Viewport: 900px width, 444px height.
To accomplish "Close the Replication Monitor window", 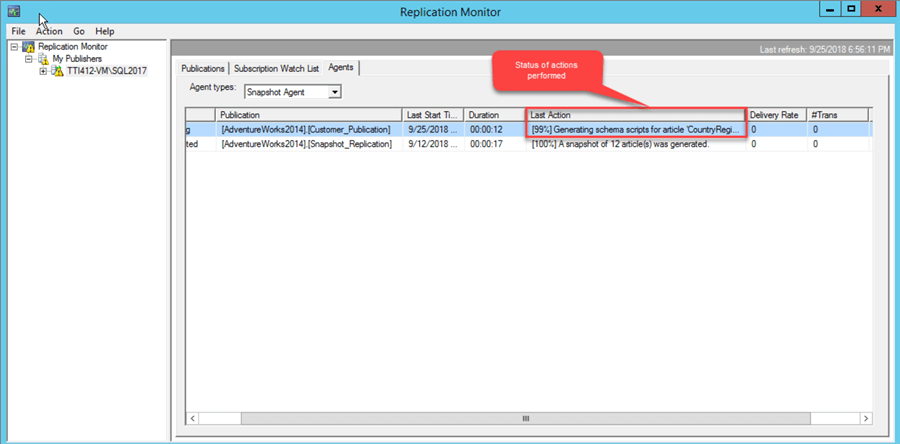I will click(878, 9).
